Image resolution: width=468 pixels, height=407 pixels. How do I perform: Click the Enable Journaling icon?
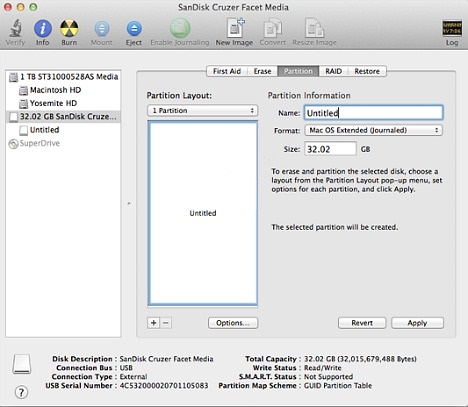(x=180, y=28)
